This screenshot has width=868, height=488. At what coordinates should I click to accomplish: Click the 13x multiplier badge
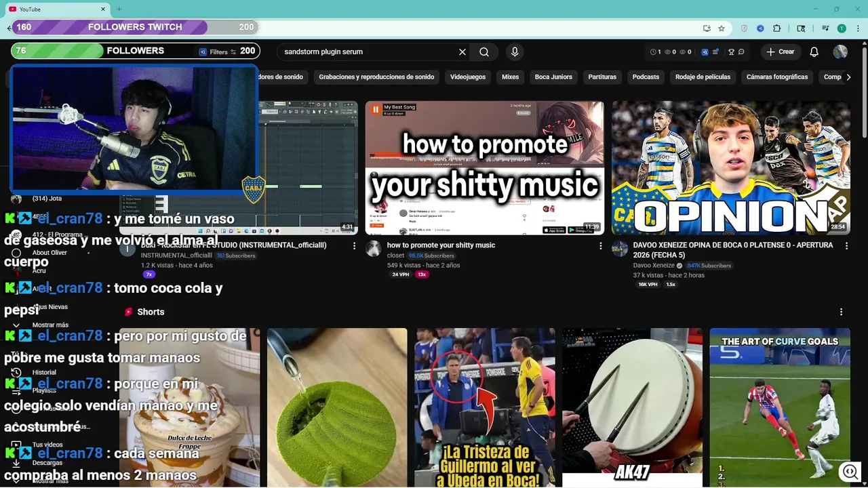point(422,274)
